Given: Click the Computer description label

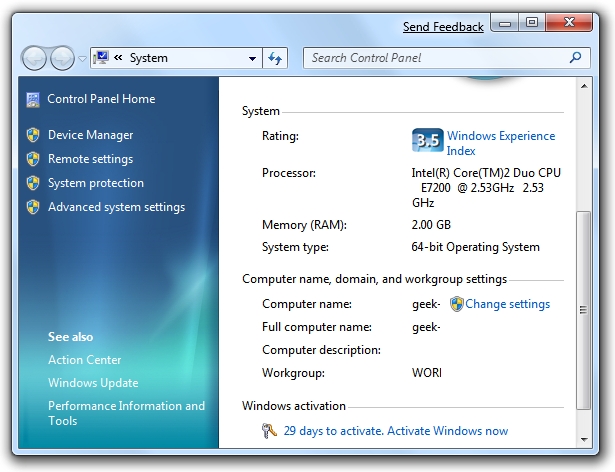Looking at the screenshot, I should tap(321, 350).
